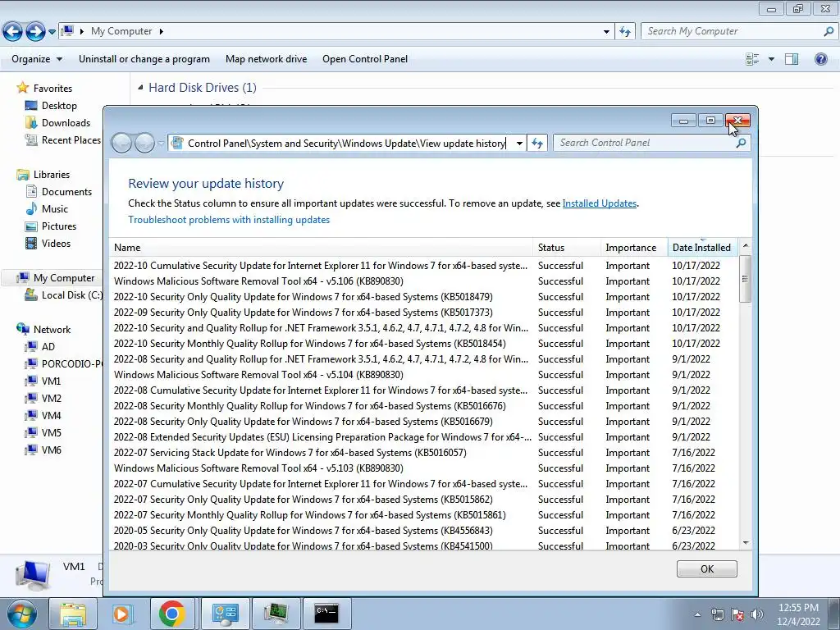840x630 pixels.
Task: Click the update list vertical scrollbar thumb
Action: (x=745, y=279)
